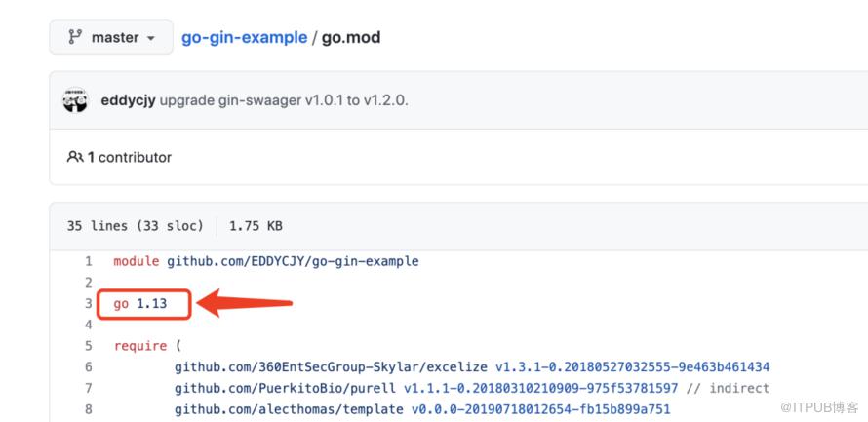868x422 pixels.
Task: Click the contributors people icon
Action: tap(74, 157)
